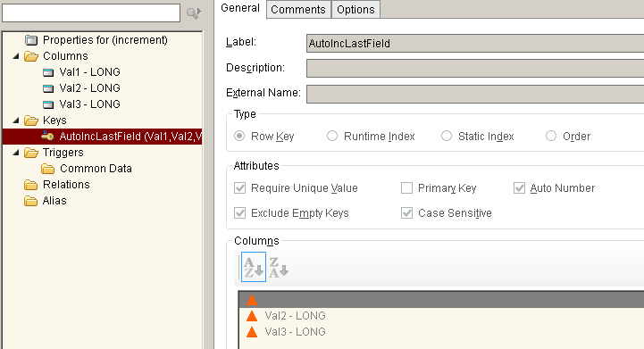Switch to the Options tab
Viewport: 644px width, 349px height.
coord(355,10)
